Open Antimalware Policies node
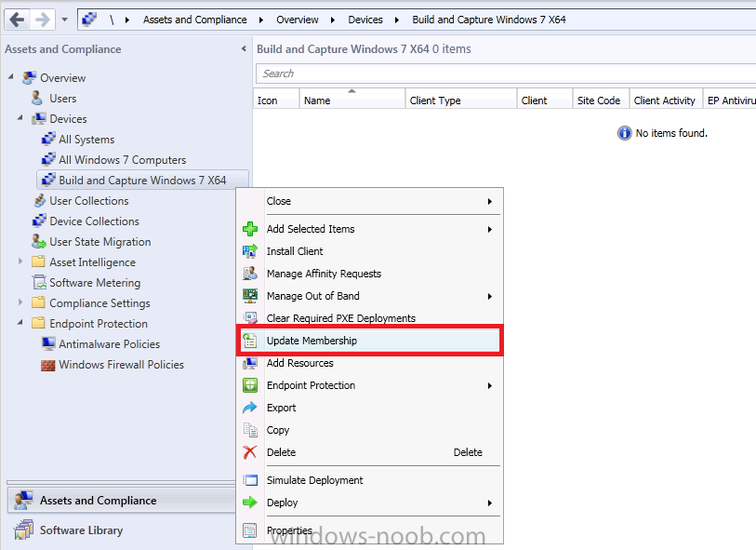This screenshot has height=550, width=756. (x=110, y=344)
